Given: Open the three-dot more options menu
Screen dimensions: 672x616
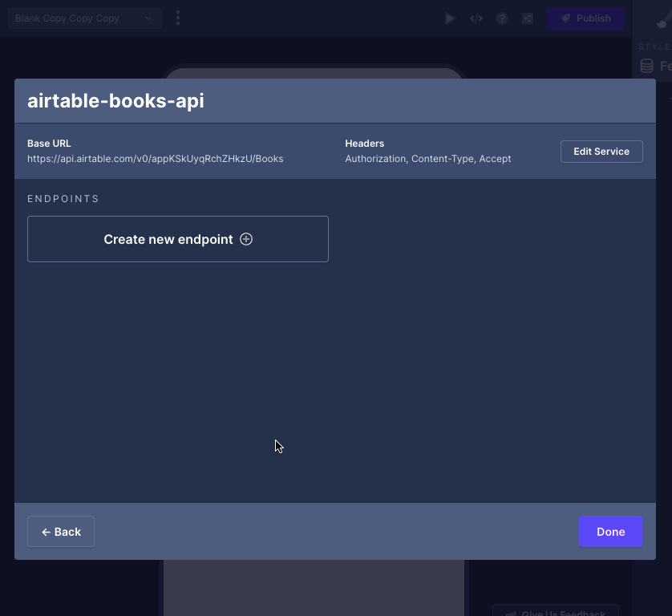Looking at the screenshot, I should pyautogui.click(x=178, y=18).
